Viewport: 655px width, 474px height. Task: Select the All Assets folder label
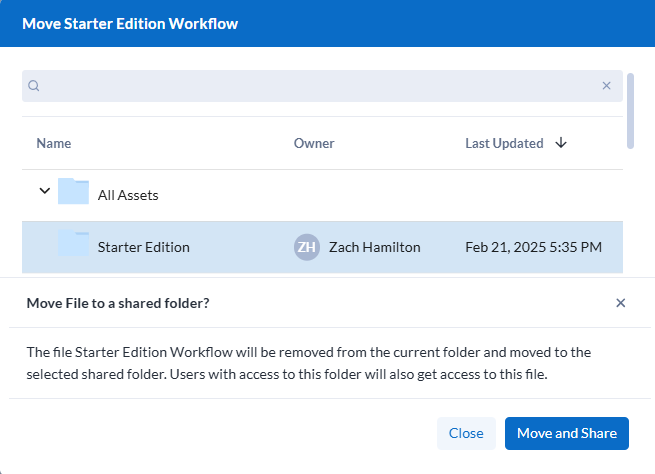pyautogui.click(x=128, y=195)
